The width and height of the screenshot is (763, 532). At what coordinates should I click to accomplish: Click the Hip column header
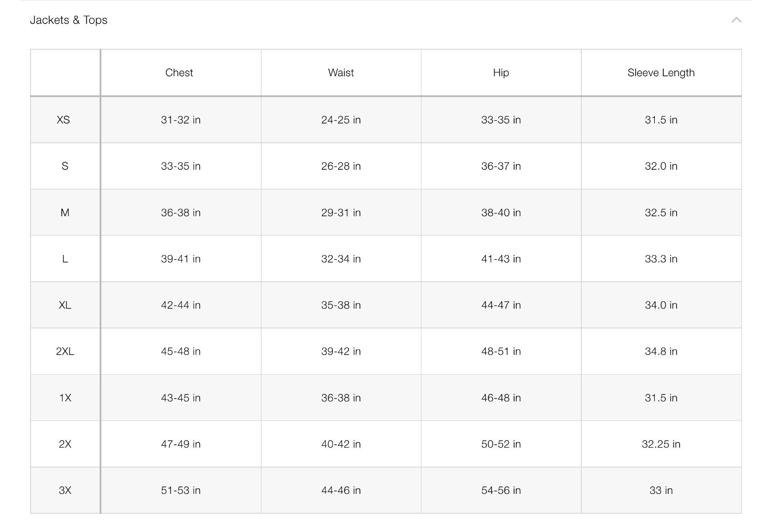coord(501,73)
